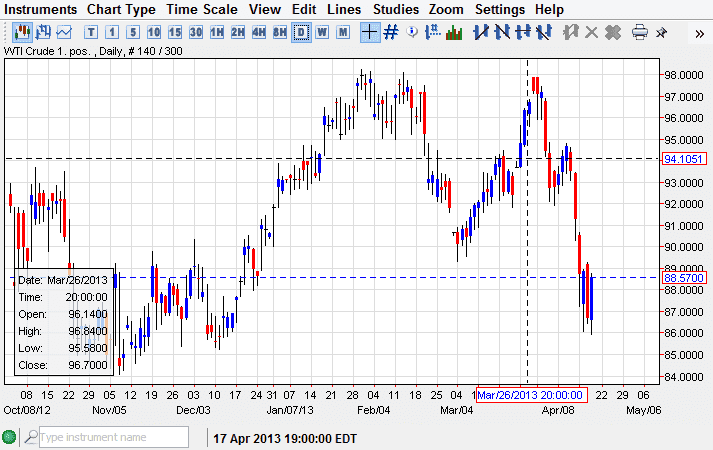
Task: Select the candlestick chart type icon
Action: point(21,32)
